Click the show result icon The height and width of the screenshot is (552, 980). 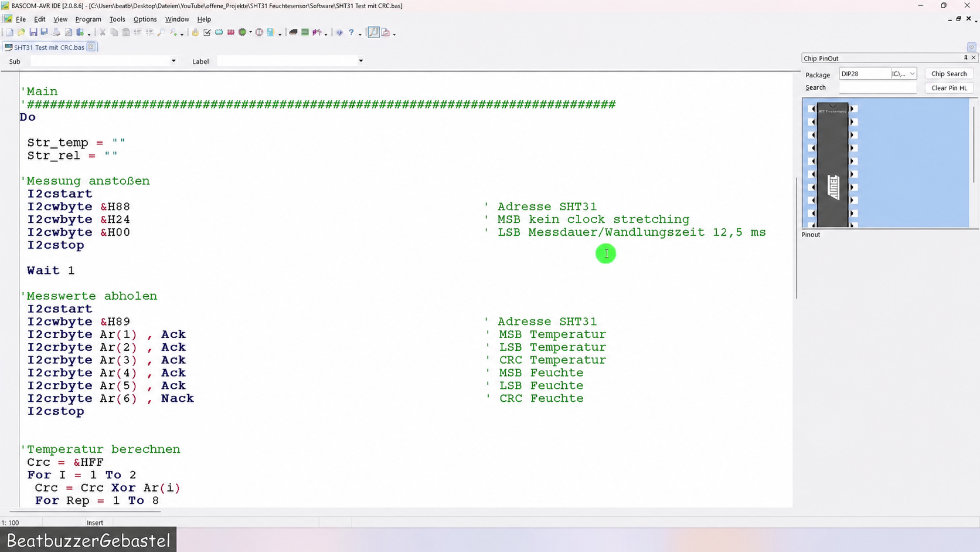(x=219, y=32)
